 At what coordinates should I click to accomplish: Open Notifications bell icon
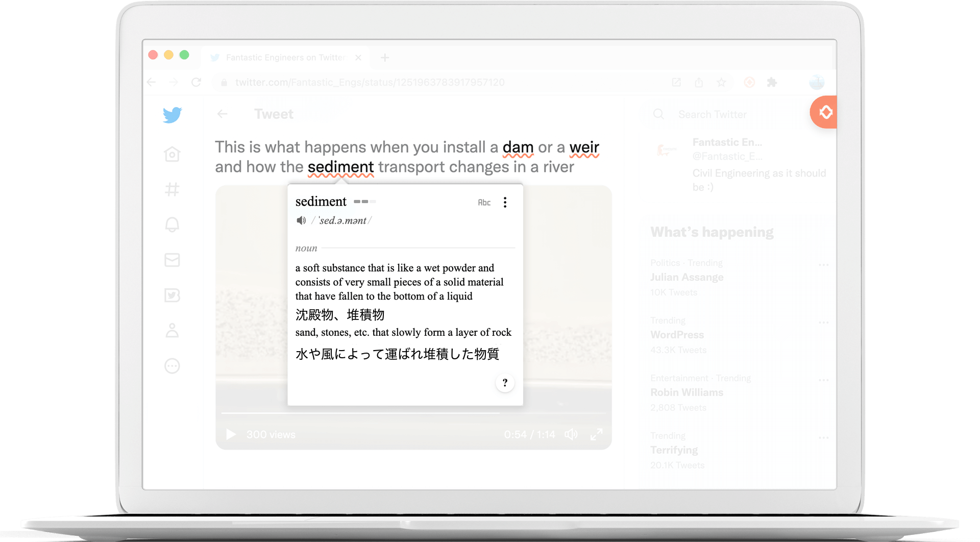(x=172, y=225)
